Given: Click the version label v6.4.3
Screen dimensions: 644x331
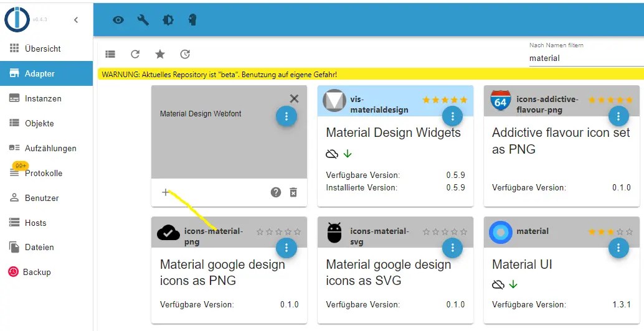Looking at the screenshot, I should click(x=40, y=19).
